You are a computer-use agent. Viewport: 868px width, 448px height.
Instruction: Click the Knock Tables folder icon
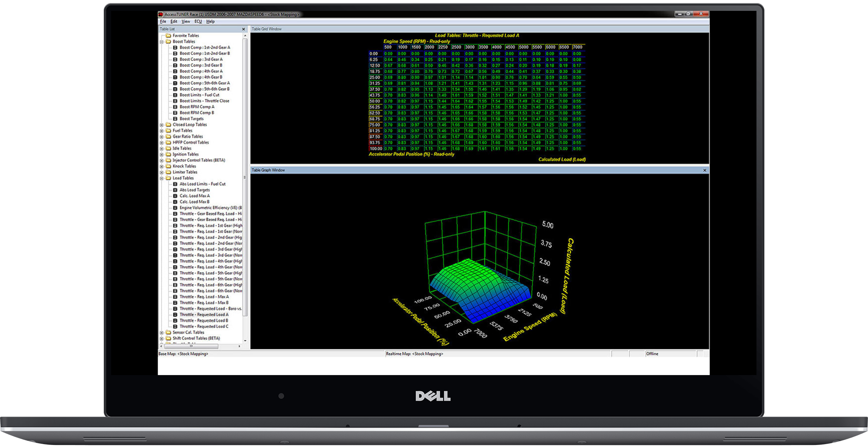(x=168, y=166)
